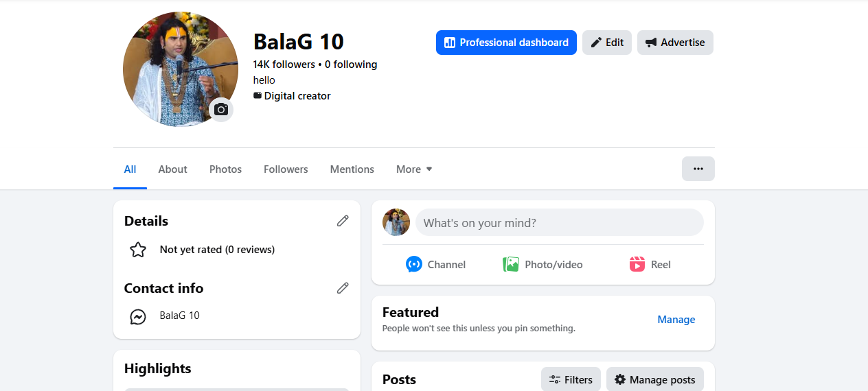868x391 pixels.
Task: Click the Channel broadcast icon
Action: tap(414, 264)
